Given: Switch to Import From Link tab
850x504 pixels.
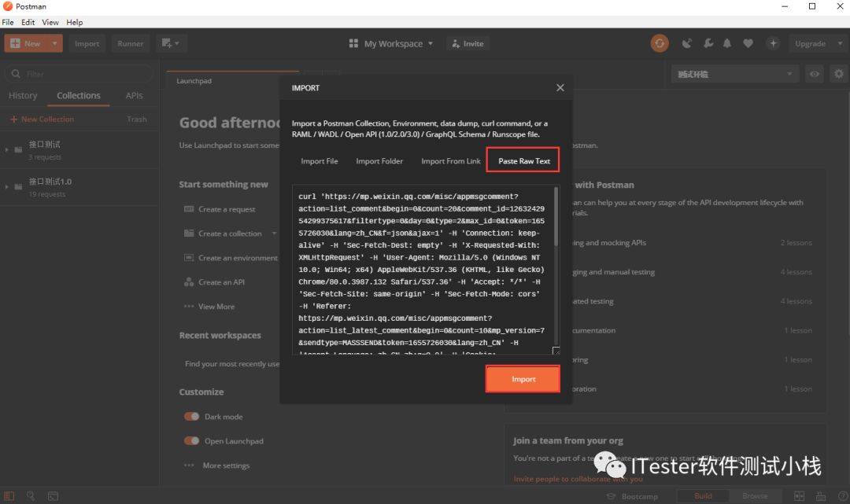Looking at the screenshot, I should coord(450,160).
